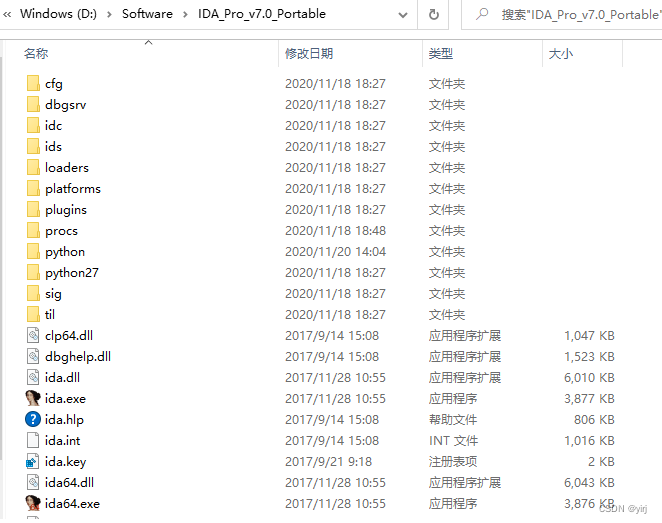Expand the address bar history dropdown
Viewport: 662px width, 523px height.
[403, 15]
